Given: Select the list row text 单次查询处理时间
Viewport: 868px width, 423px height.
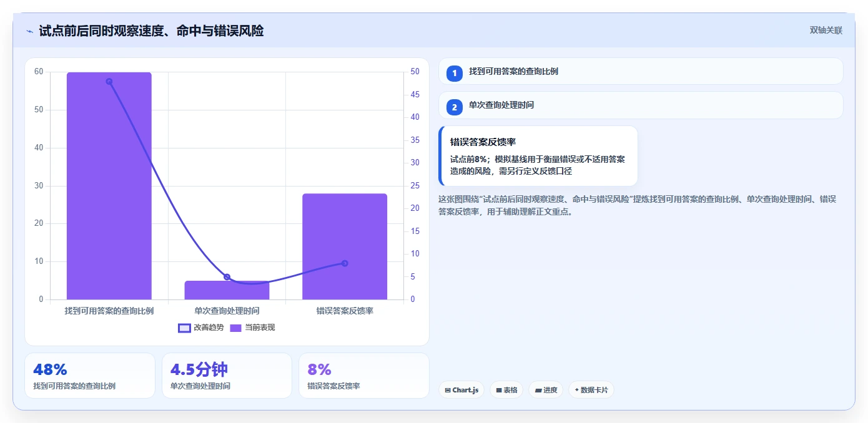Looking at the screenshot, I should point(501,105).
